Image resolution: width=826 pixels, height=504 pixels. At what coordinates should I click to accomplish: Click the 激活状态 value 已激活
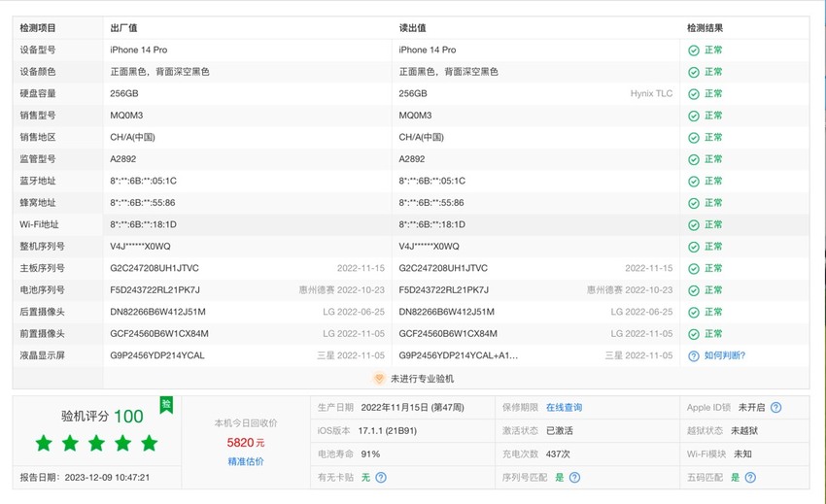tap(560, 431)
